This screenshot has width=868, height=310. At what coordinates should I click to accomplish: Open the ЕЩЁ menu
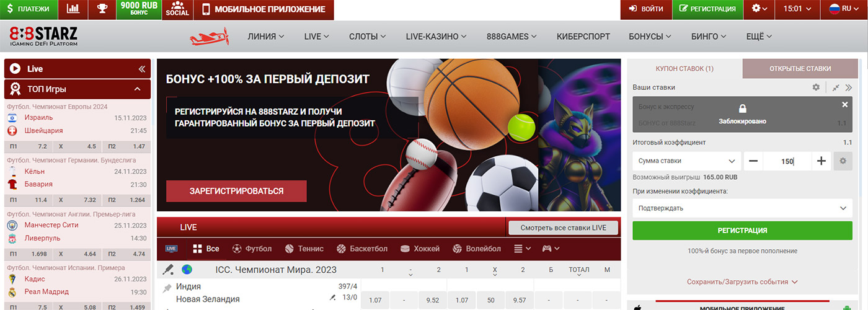click(759, 37)
